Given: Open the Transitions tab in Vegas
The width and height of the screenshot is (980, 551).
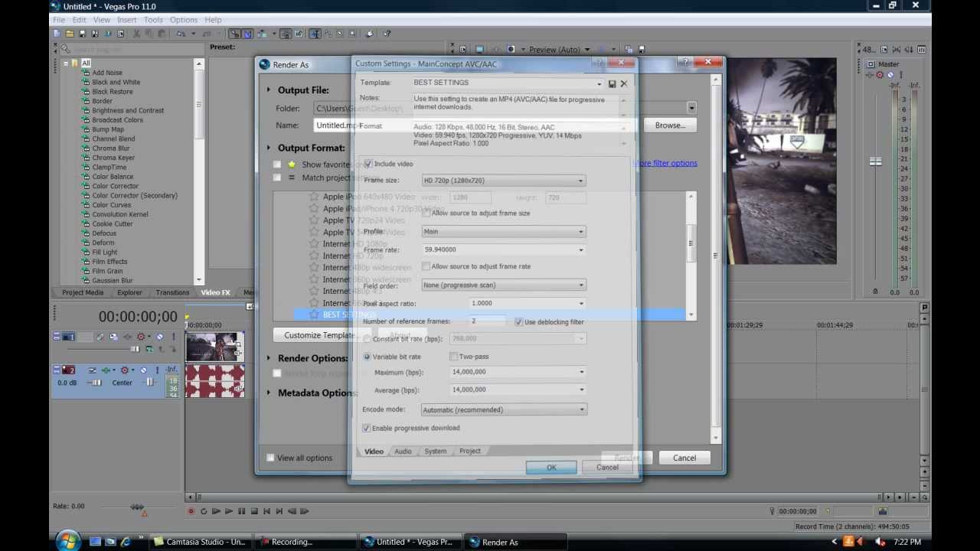Looking at the screenshot, I should coord(172,292).
